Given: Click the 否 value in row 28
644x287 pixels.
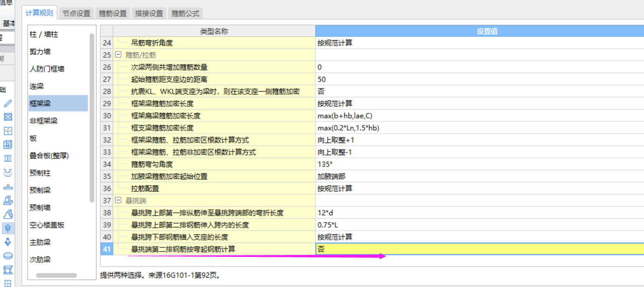Looking at the screenshot, I should pos(480,91).
